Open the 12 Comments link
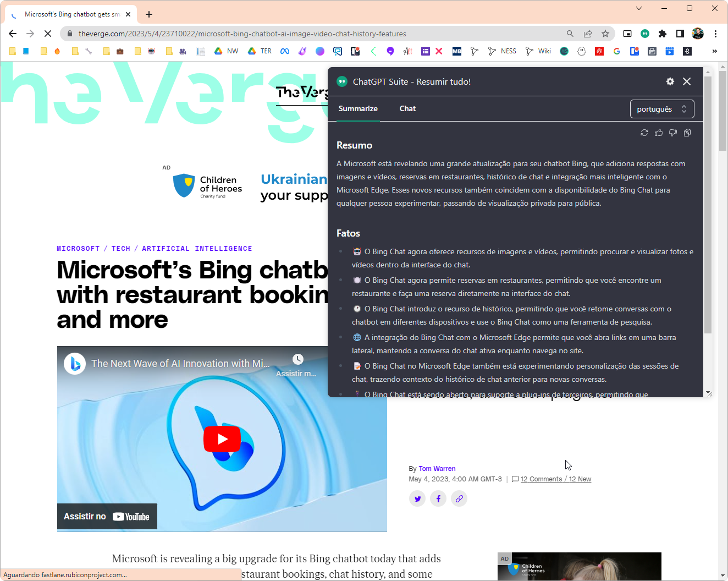 pos(556,479)
